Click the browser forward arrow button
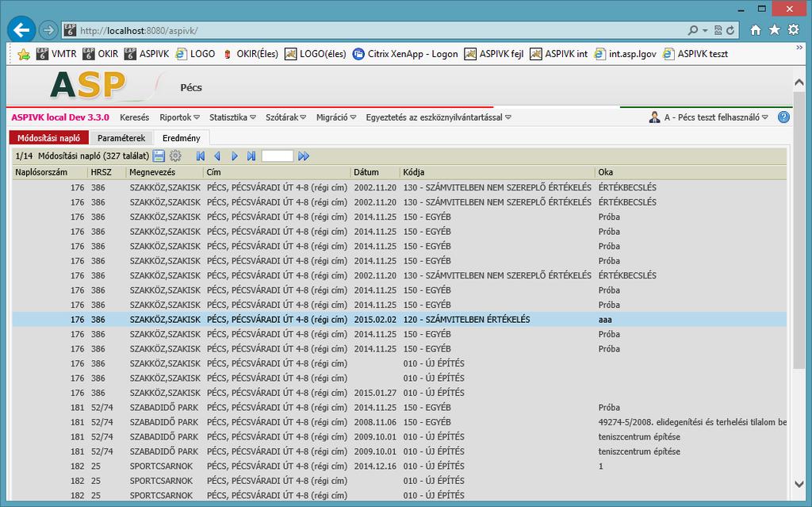Image resolution: width=812 pixels, height=507 pixels. (48, 30)
